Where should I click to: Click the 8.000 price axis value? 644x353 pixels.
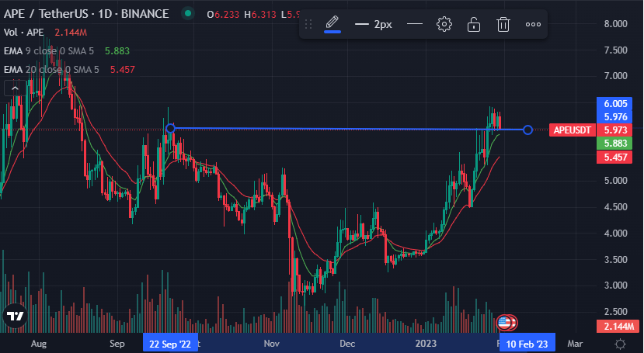click(615, 24)
